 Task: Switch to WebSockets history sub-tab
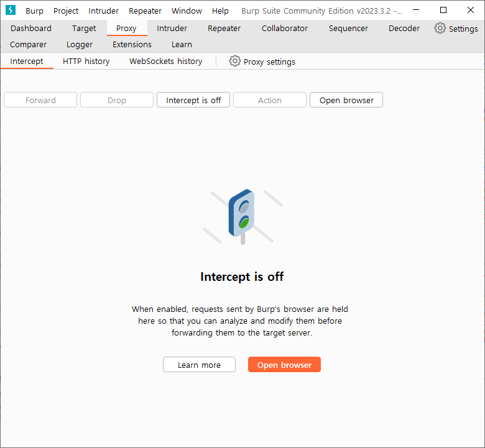click(x=165, y=62)
